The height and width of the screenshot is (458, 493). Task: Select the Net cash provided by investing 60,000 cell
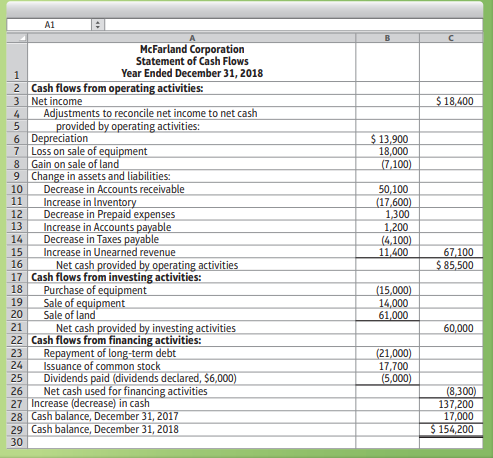[x=451, y=328]
